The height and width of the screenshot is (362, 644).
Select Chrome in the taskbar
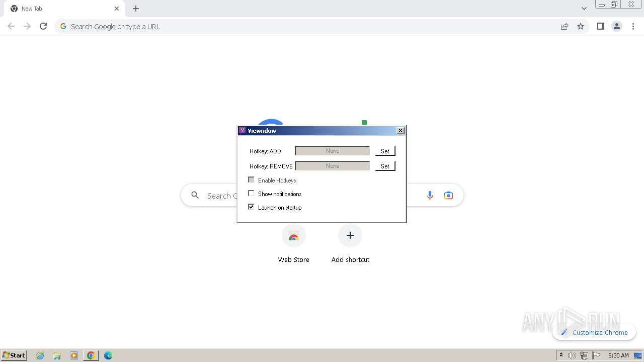[x=91, y=355]
